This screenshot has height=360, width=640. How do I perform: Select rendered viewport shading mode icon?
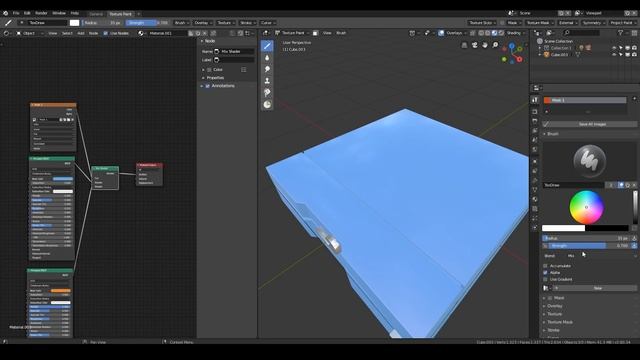[501, 33]
